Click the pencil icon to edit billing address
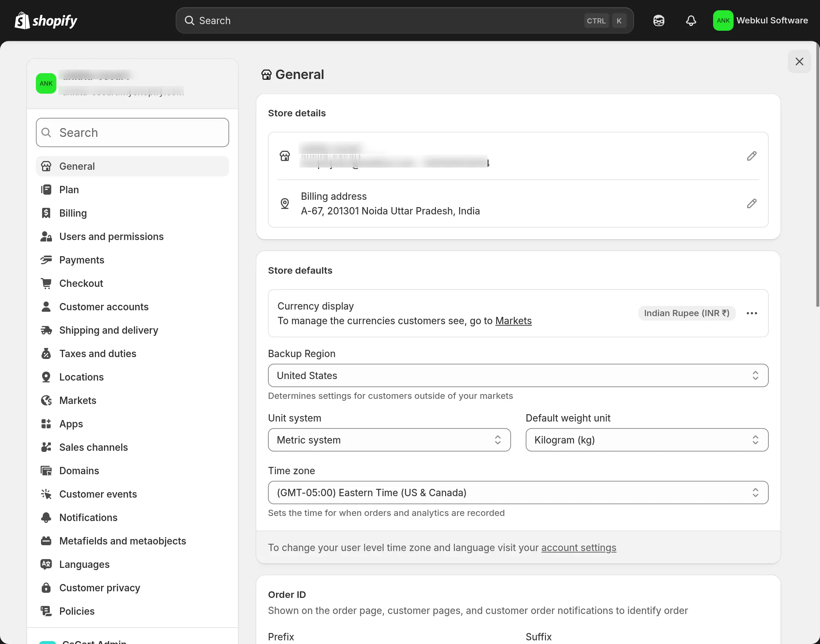Screen dimensions: 820x644 tap(751, 203)
